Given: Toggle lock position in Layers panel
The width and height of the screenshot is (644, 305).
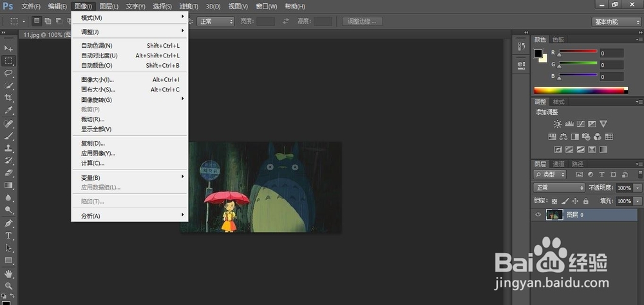Looking at the screenshot, I should pos(575,201).
